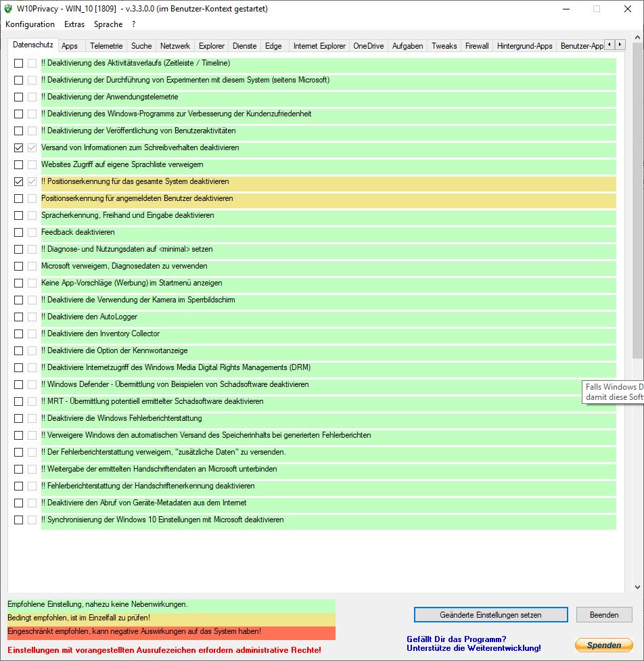Image resolution: width=644 pixels, height=661 pixels.
Task: Click 'Gefällt Dir das Programm?' text
Action: (x=457, y=639)
